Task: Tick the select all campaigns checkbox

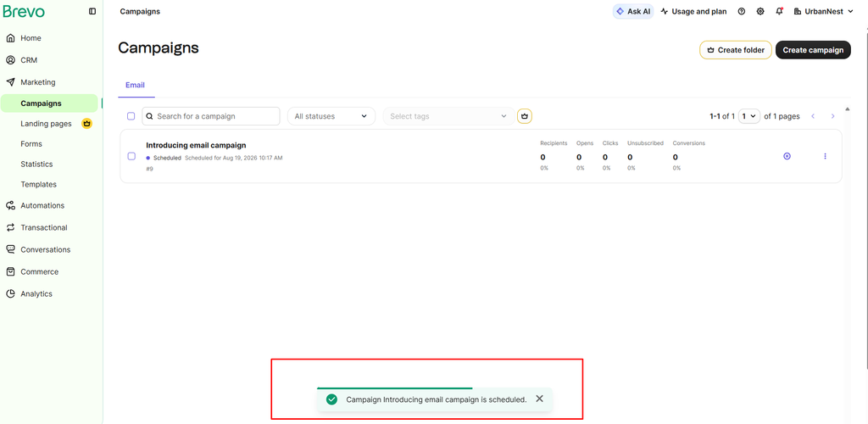Action: click(x=131, y=116)
